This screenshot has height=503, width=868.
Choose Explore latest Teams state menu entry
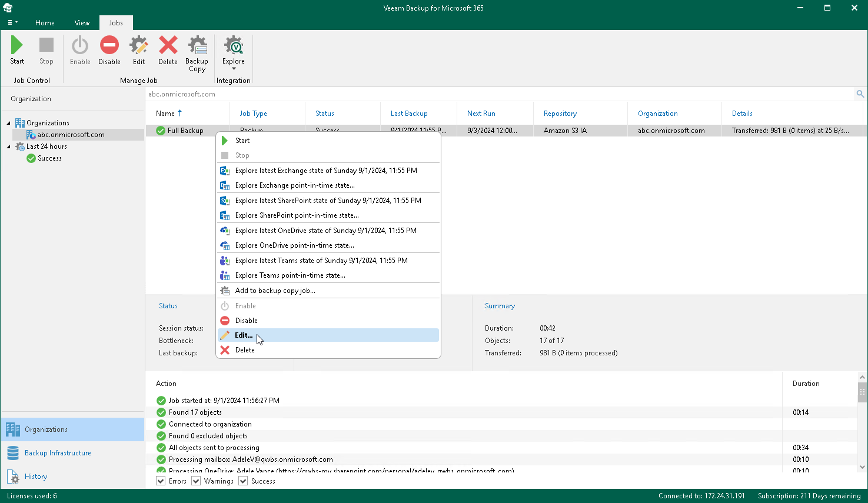328,261
